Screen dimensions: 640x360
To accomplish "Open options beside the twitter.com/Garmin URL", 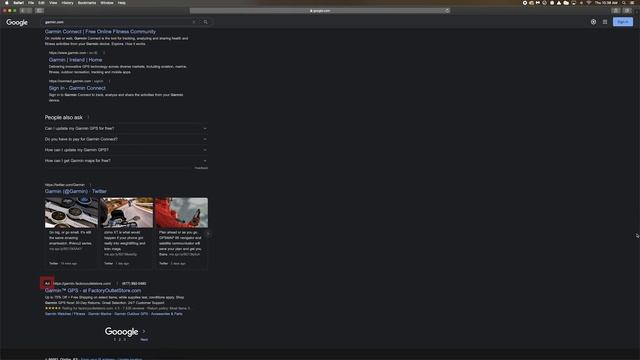I will pos(90,185).
